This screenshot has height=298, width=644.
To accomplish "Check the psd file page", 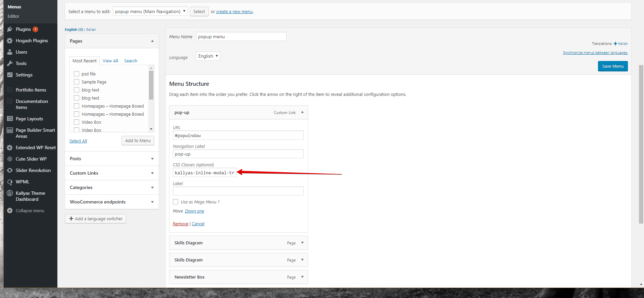I will (77, 74).
